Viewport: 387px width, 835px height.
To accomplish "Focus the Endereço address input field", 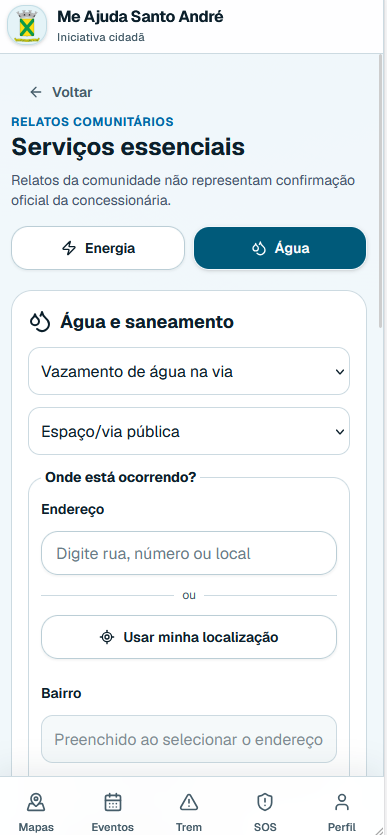I will 189,553.
